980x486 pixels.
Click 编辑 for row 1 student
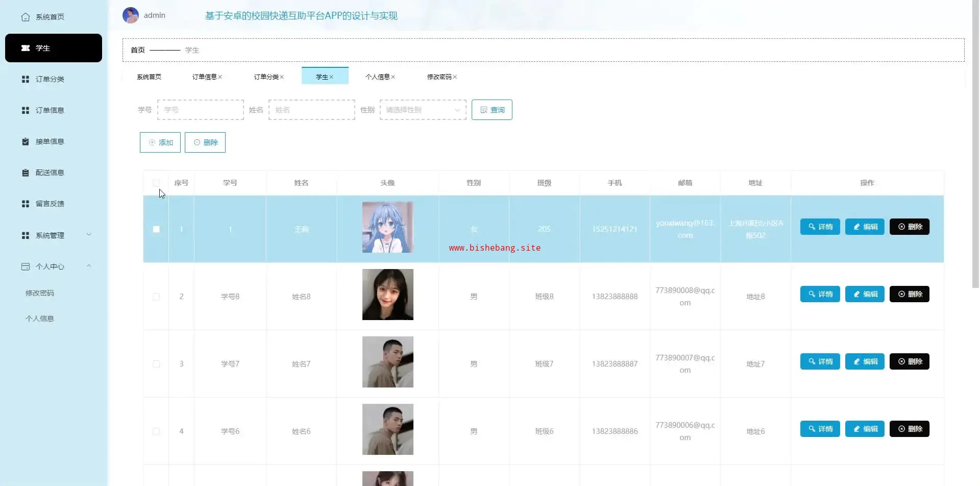coord(865,227)
